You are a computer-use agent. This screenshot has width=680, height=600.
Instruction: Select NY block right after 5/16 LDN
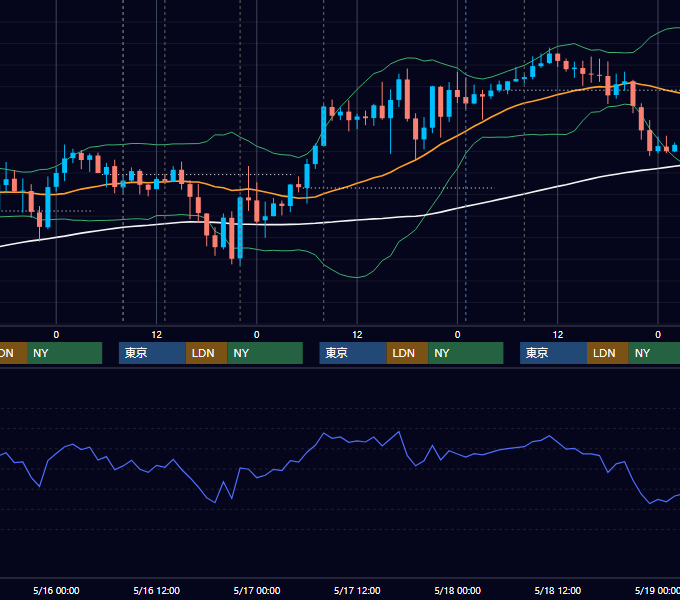(265, 353)
